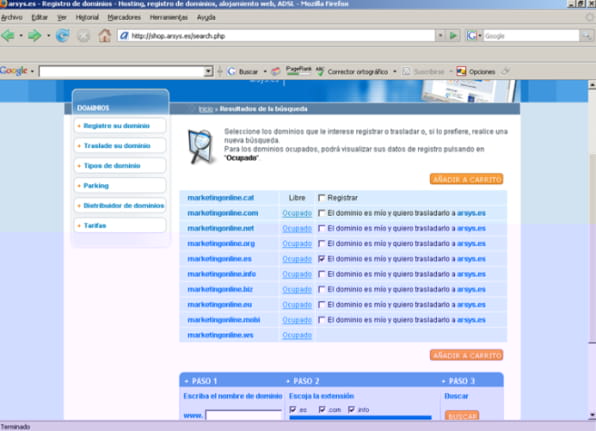Open the Editar menu
Viewport: 596px width, 431px height.
coord(40,17)
